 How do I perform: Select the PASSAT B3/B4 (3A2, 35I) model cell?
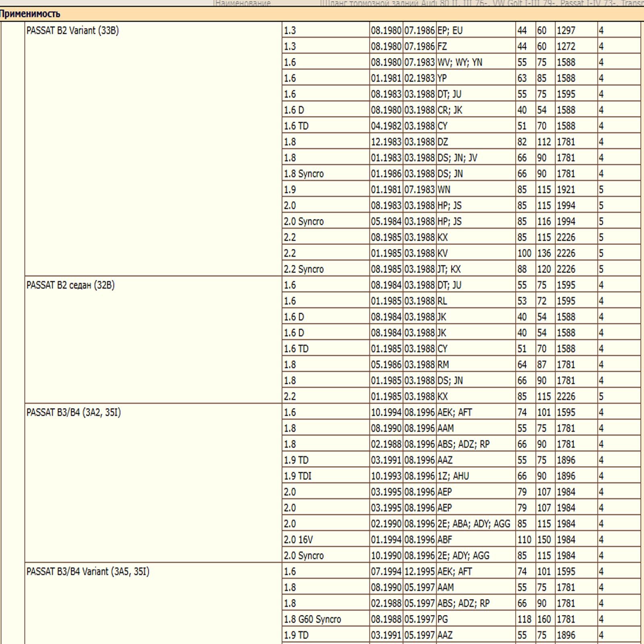click(153, 483)
